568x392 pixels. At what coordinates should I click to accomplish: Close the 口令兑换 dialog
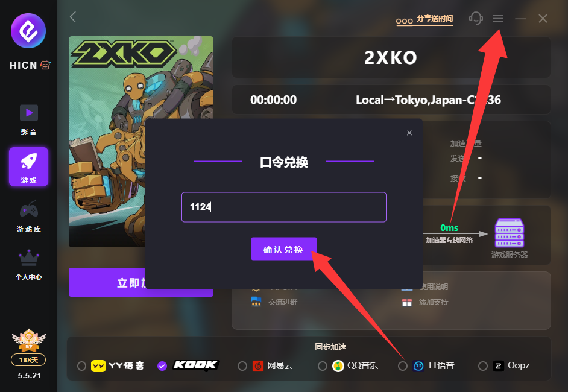coord(409,133)
